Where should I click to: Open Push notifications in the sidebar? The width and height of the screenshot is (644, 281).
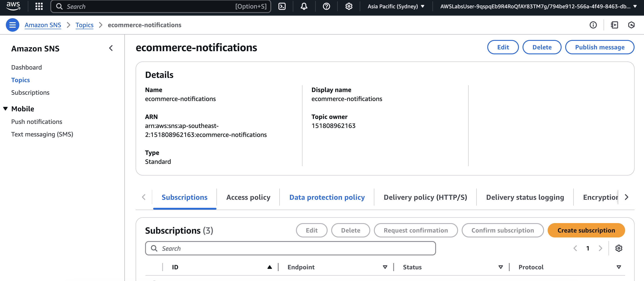[37, 122]
